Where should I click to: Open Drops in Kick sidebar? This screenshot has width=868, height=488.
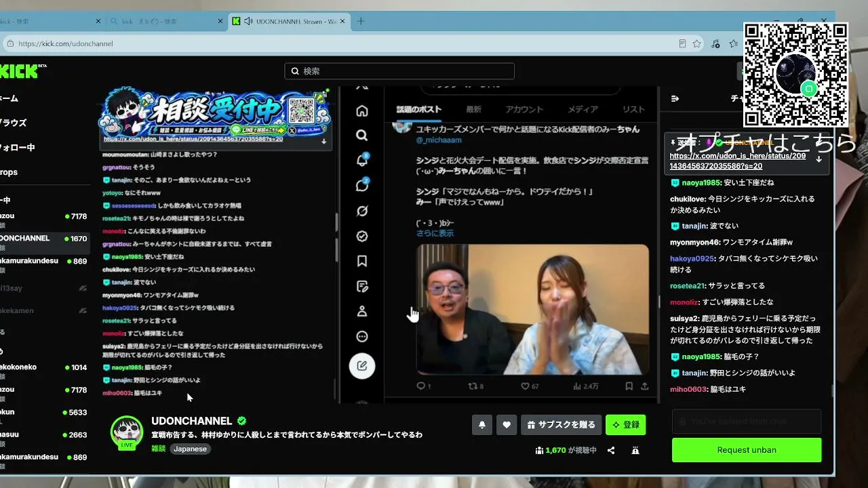click(x=9, y=172)
